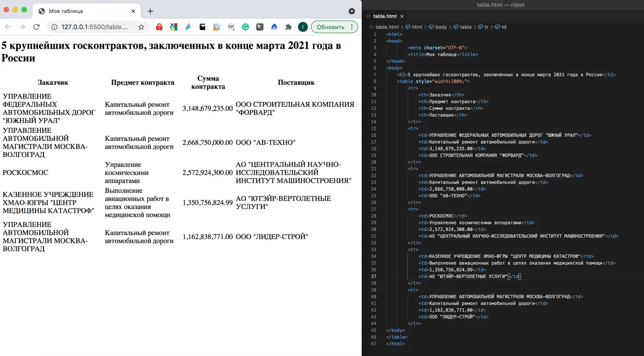This screenshot has width=644, height=356.
Task: Open the black square extension
Action: (x=202, y=27)
